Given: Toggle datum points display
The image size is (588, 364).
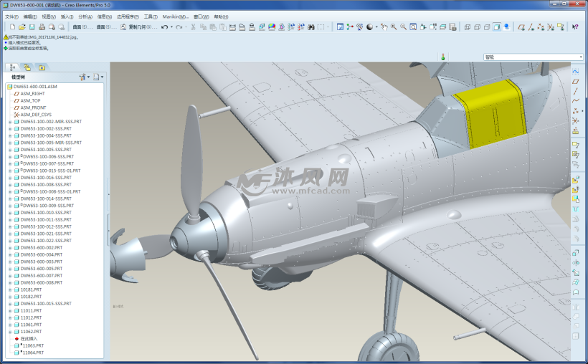Looking at the screenshot, I should tap(541, 27).
